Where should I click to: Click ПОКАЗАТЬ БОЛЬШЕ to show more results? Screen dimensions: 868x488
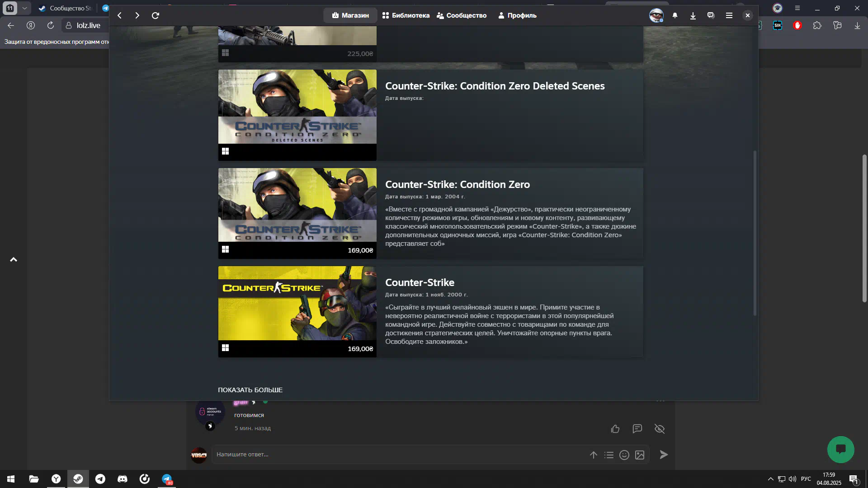(250, 390)
